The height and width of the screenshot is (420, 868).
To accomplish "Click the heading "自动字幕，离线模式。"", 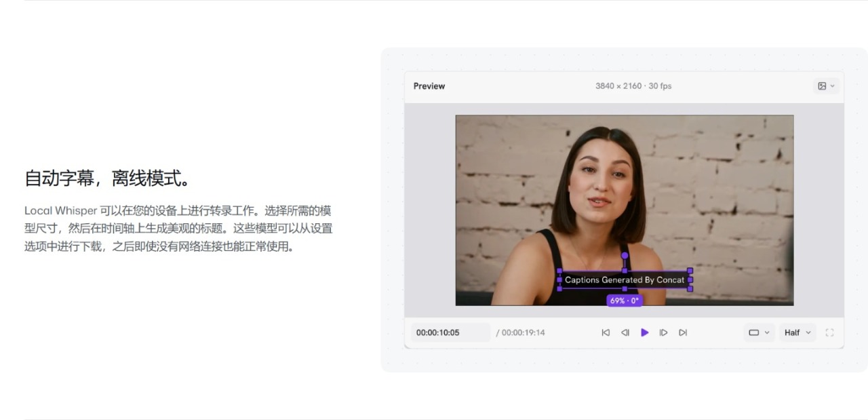I will point(109,178).
